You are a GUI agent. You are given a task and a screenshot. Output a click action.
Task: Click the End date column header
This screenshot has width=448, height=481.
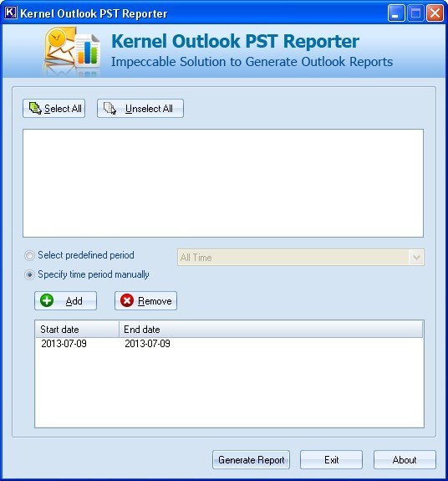271,329
